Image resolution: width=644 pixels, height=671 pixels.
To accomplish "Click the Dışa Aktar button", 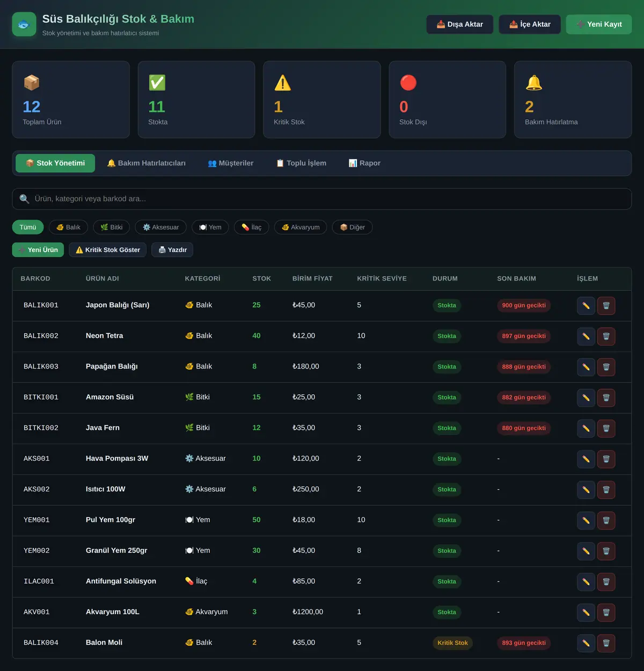I will point(460,24).
